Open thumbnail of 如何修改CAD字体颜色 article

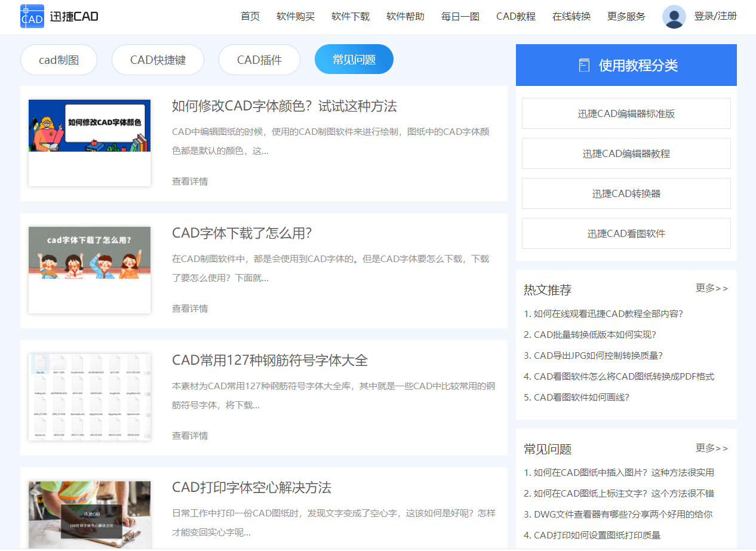[x=90, y=125]
